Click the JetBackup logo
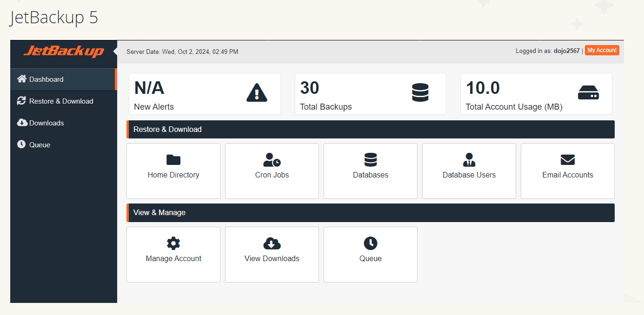Viewport: 644px width, 315px height. [x=63, y=51]
